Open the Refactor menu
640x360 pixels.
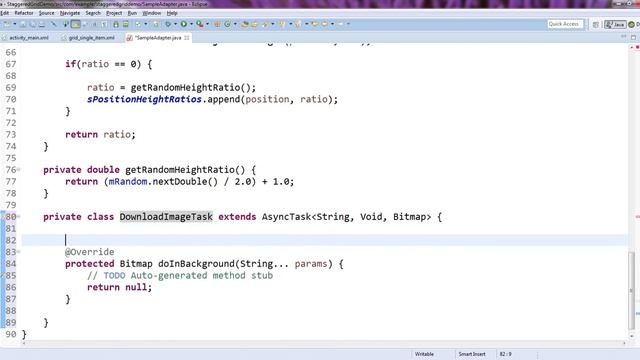(24, 13)
